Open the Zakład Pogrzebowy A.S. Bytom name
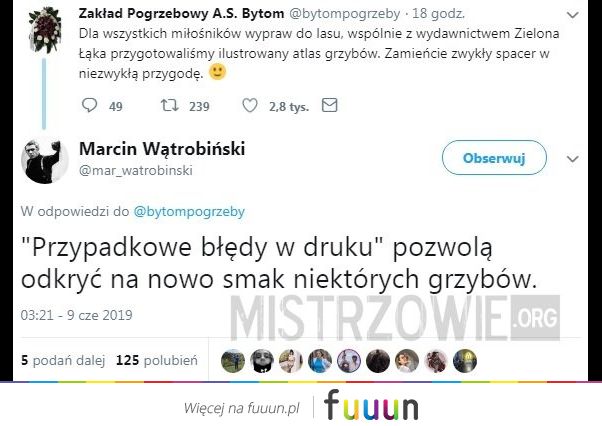This screenshot has height=426, width=602. [x=181, y=13]
